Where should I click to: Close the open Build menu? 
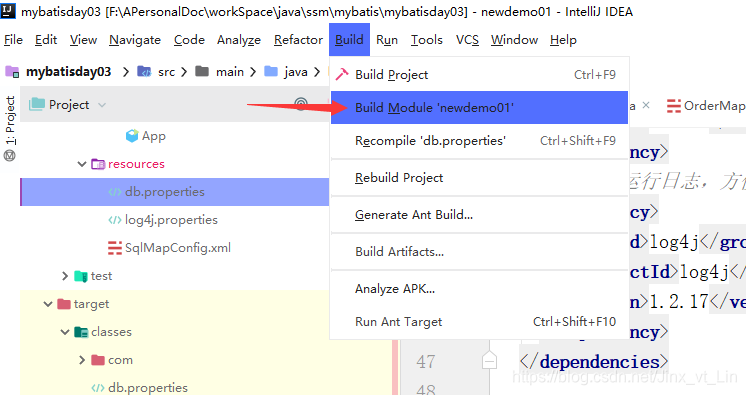point(349,40)
